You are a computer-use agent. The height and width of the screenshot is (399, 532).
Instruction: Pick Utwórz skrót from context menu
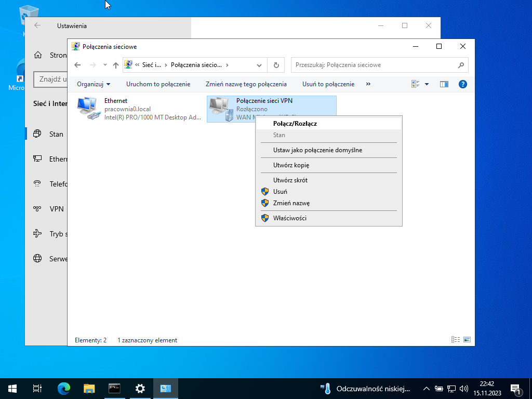[x=328, y=180]
